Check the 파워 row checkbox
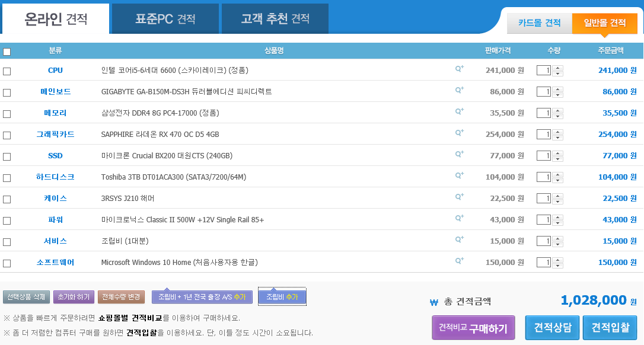The width and height of the screenshot is (644, 345). [7, 221]
